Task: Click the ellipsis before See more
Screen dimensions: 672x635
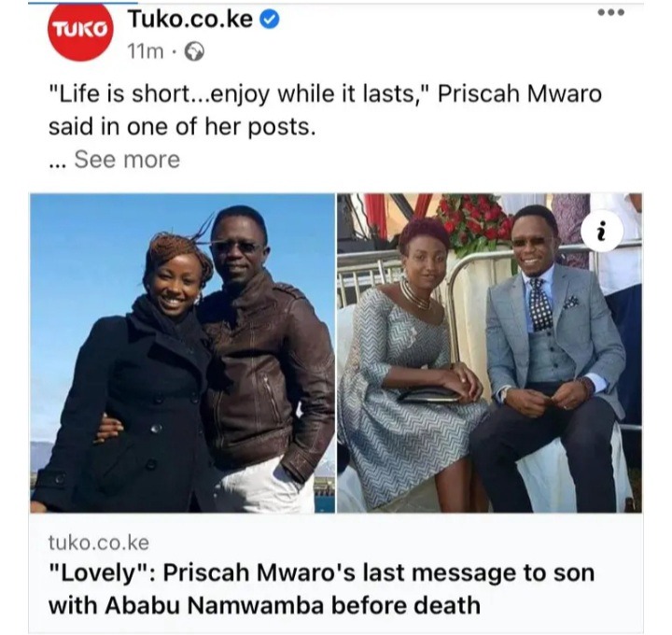Action: point(58,164)
